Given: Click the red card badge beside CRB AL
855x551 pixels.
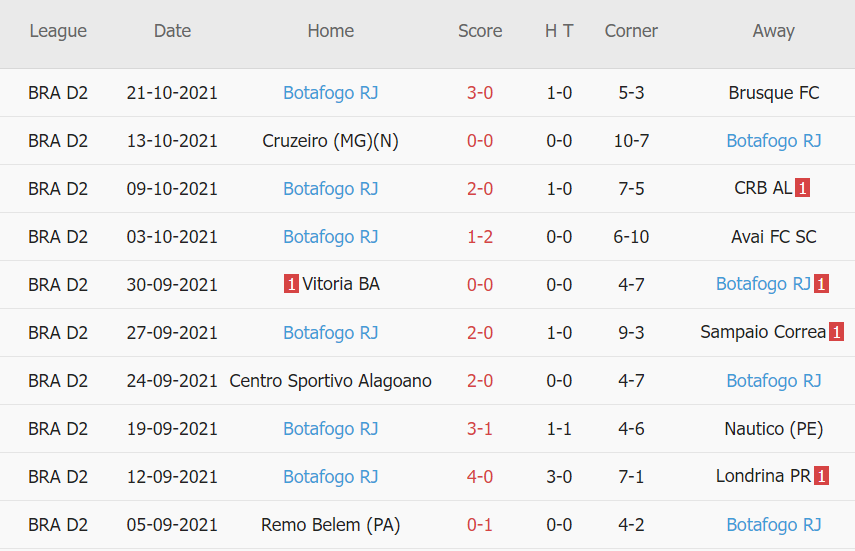Looking at the screenshot, I should (x=802, y=188).
